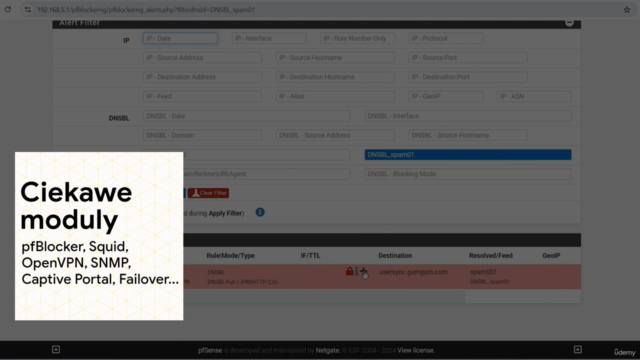The image size is (640, 360).
Task: Focus the DNSBL - Blocking Mode field
Action: pos(468,174)
